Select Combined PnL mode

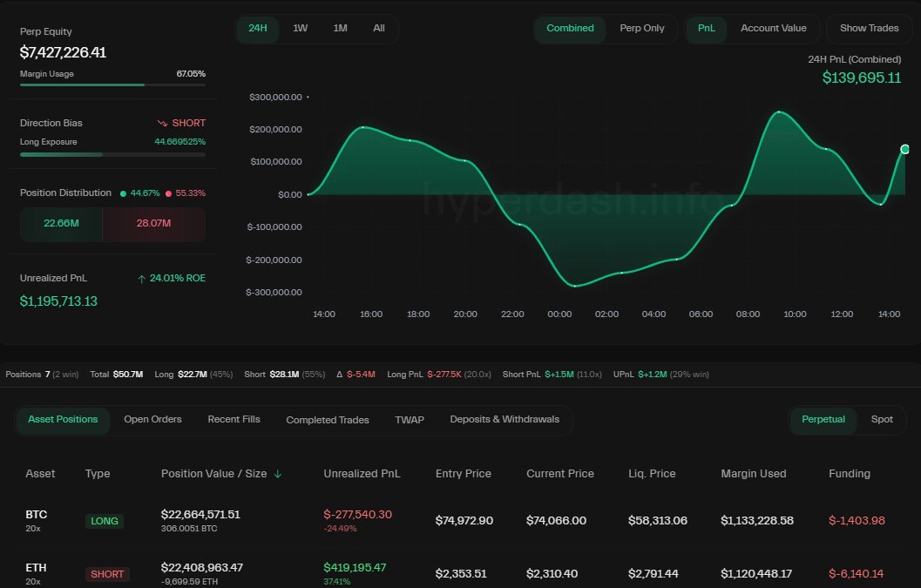click(x=570, y=28)
